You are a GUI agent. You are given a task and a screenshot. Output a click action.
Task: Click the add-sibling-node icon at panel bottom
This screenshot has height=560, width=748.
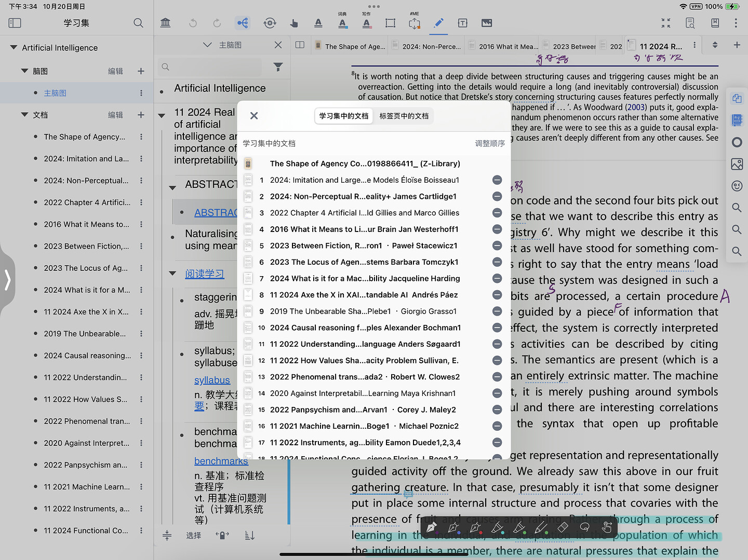click(222, 535)
